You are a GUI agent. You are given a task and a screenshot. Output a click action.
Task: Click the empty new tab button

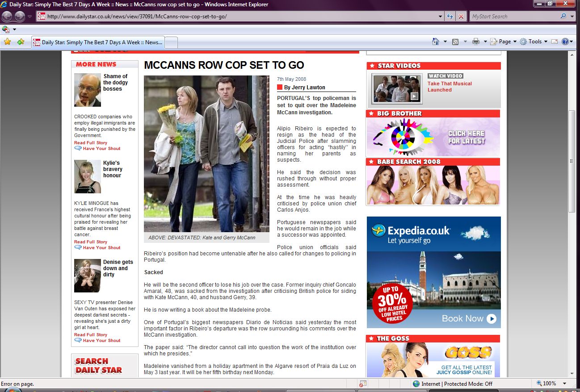point(172,42)
